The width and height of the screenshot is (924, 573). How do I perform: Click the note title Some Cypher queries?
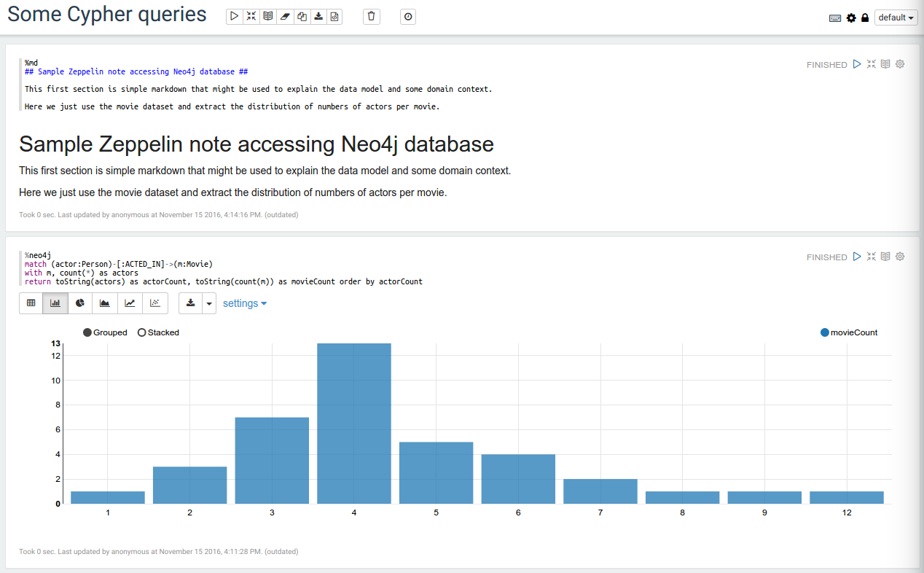click(107, 15)
